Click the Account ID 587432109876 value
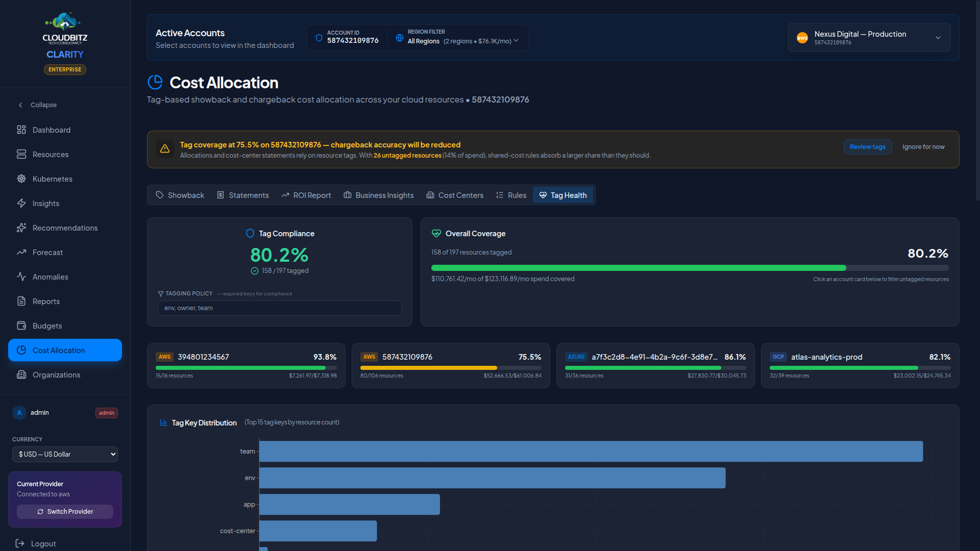The height and width of the screenshot is (551, 980). click(353, 41)
